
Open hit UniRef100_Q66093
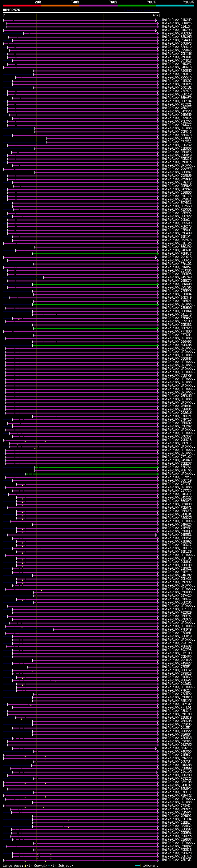[177, 342]
